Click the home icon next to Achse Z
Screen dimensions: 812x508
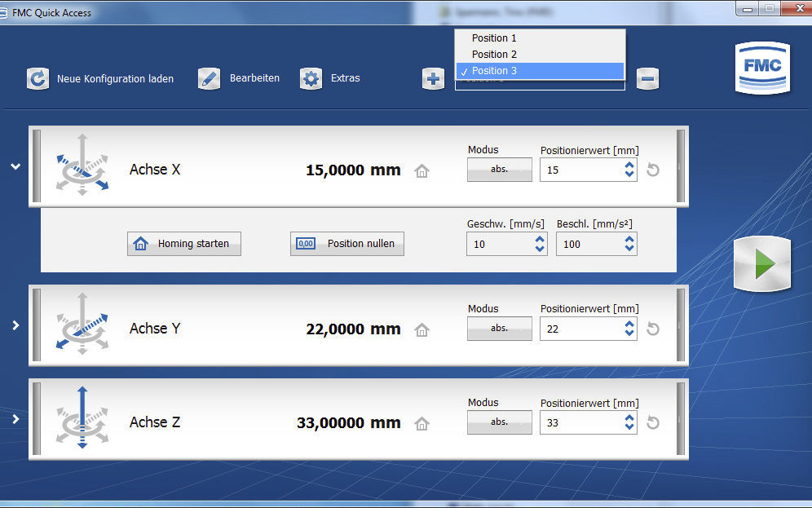[x=421, y=424]
